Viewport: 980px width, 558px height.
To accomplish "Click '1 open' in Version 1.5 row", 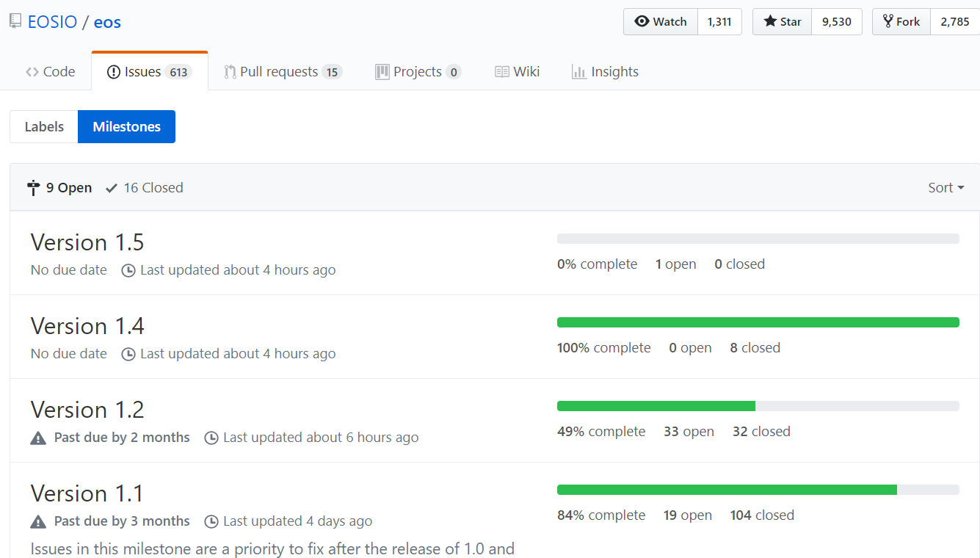I will click(x=676, y=264).
